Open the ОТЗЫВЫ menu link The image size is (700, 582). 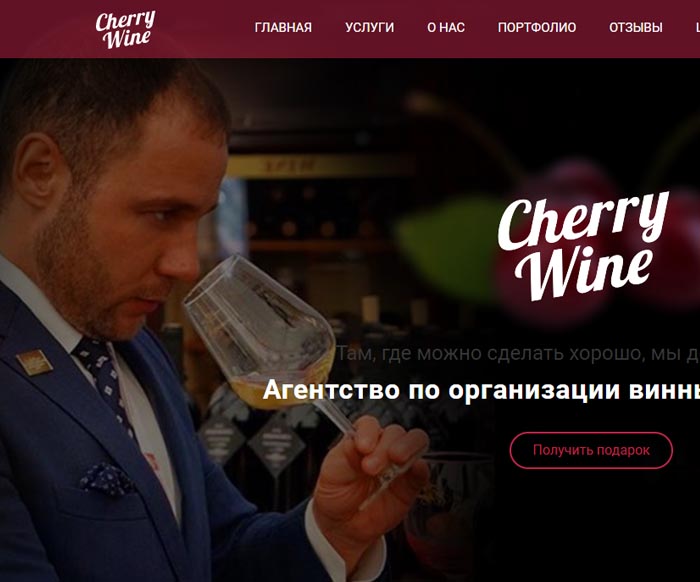[636, 28]
